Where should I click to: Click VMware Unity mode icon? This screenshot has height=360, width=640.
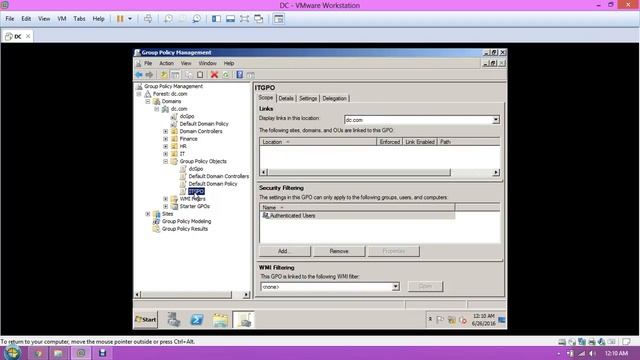(x=259, y=19)
